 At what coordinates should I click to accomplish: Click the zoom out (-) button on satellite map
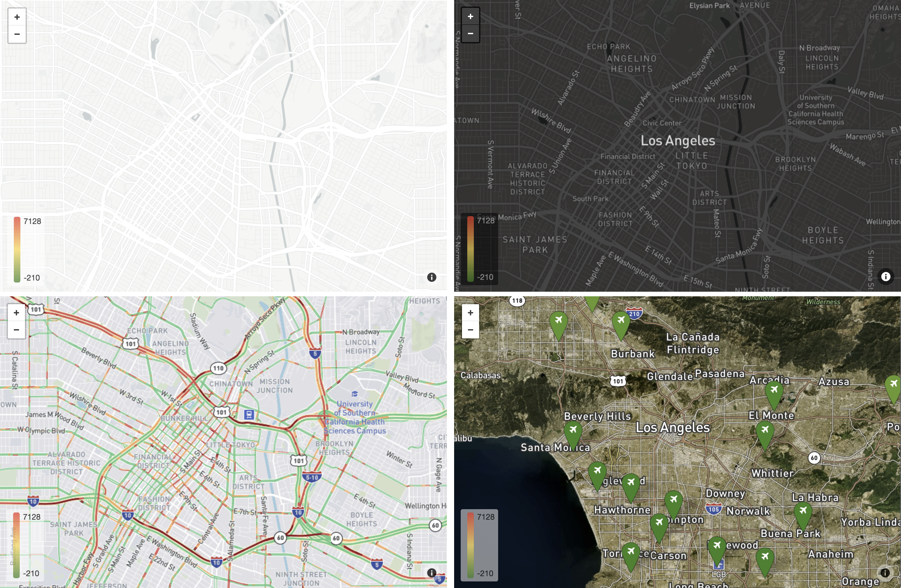[x=471, y=329]
